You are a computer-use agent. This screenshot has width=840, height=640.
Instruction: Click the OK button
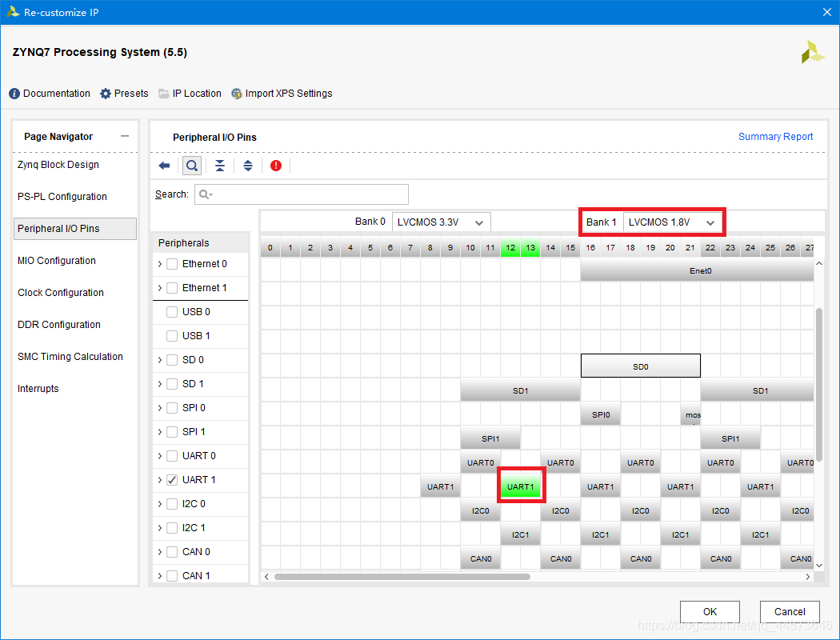point(710,612)
